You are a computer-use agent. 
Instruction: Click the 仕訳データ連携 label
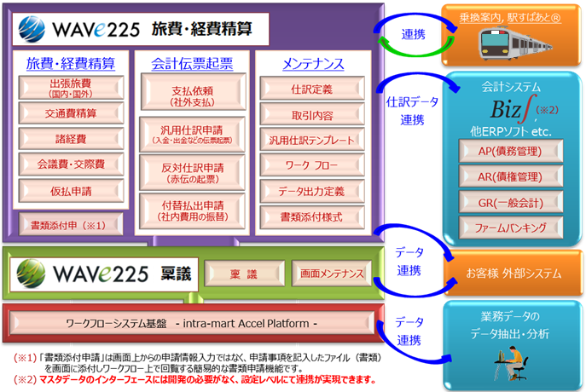412,111
